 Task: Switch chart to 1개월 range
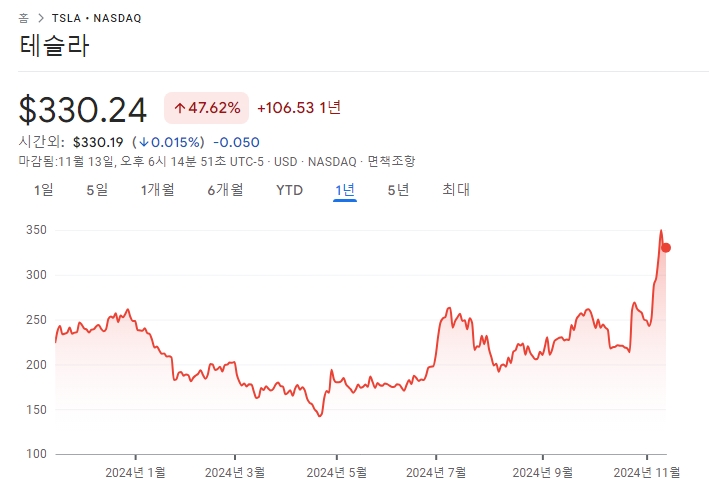(x=157, y=190)
